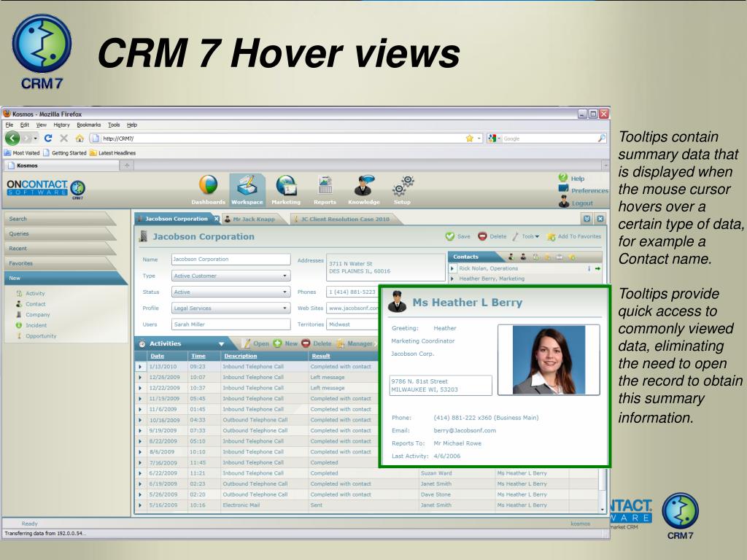Viewport: 747px width, 560px height.
Task: Click the URL address field
Action: tap(281, 139)
